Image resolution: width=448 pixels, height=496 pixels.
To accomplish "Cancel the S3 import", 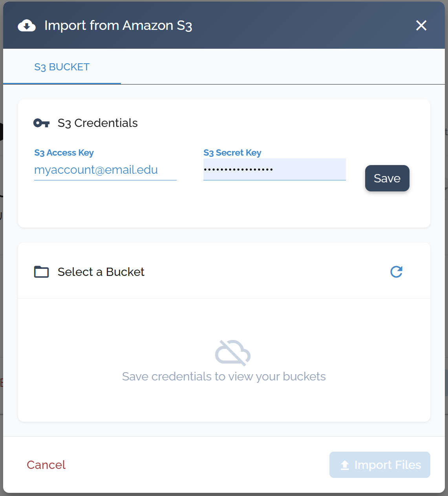I will (x=46, y=465).
